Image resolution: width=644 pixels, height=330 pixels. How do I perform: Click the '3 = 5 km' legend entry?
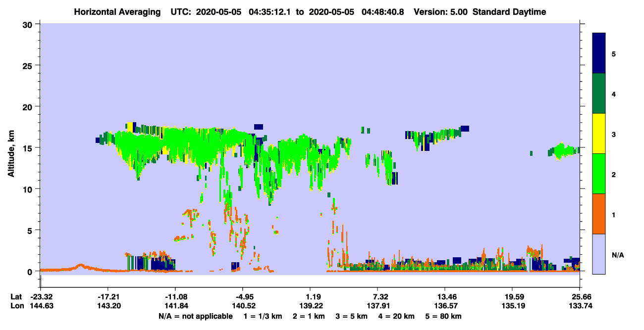click(x=351, y=316)
